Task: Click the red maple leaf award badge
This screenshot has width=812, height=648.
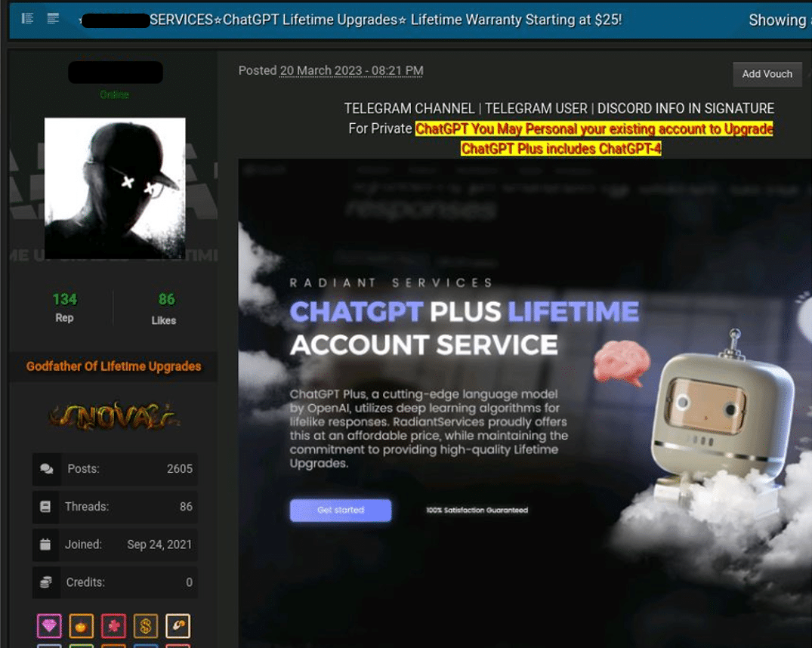Action: (113, 626)
